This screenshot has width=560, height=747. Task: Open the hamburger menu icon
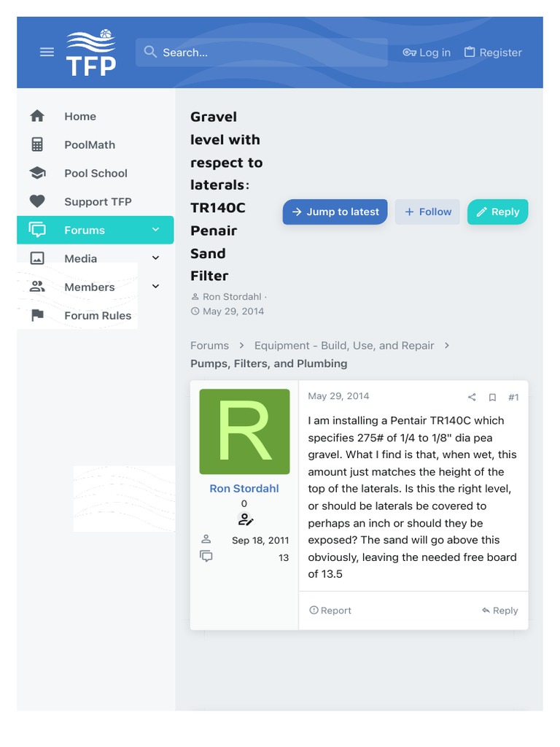[47, 52]
